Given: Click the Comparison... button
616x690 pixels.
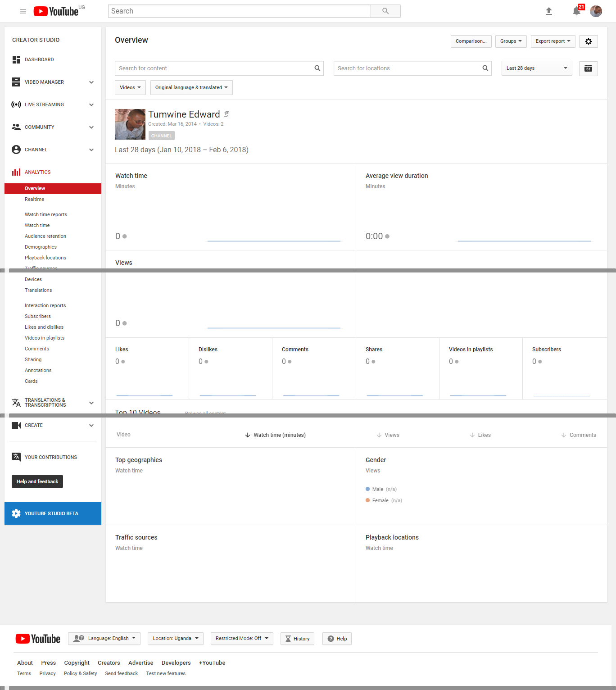Looking at the screenshot, I should 471,41.
